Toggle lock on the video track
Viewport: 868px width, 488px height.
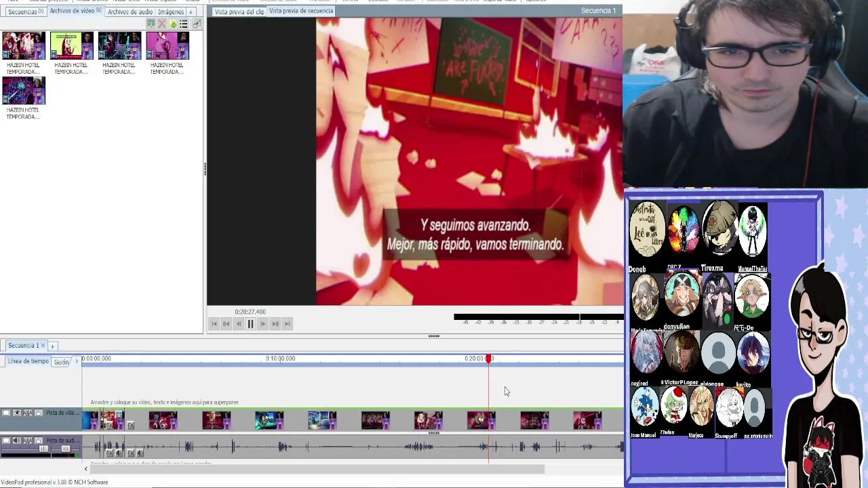point(39,413)
